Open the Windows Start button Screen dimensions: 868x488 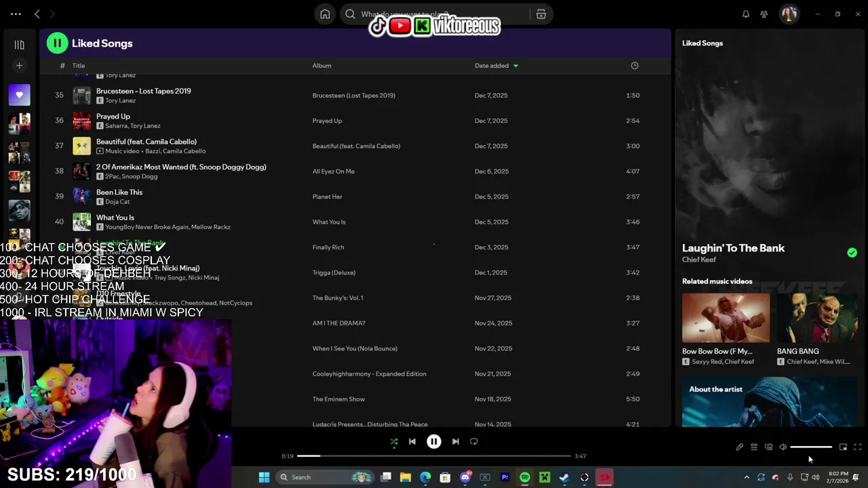point(264,477)
